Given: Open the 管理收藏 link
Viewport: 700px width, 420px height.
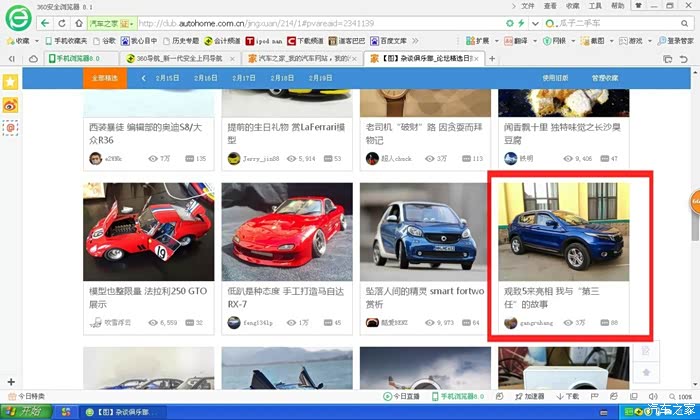Looking at the screenshot, I should click(x=604, y=77).
